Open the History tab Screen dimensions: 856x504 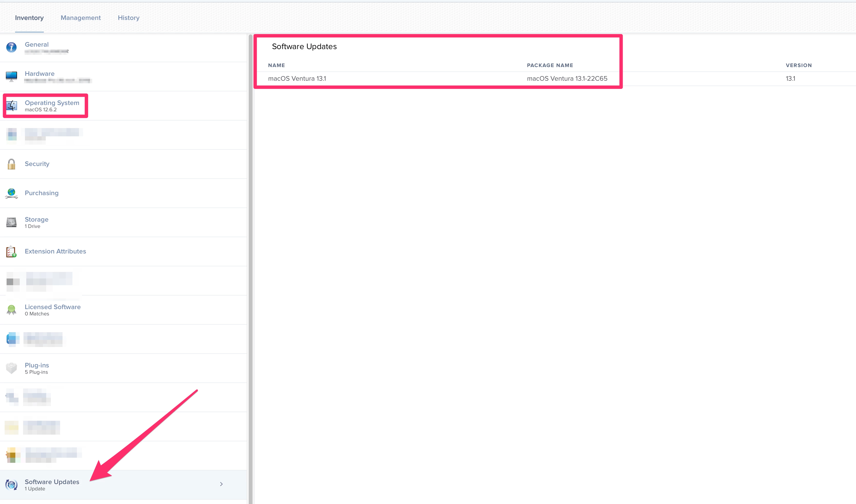(x=128, y=18)
